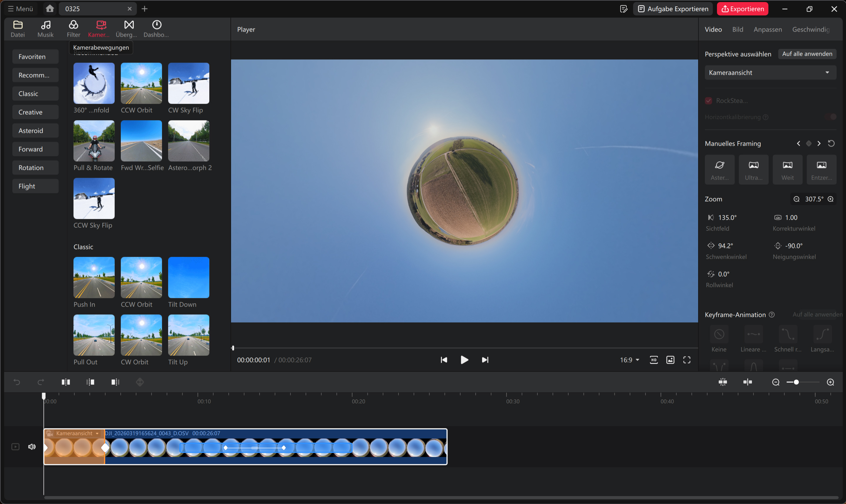Open the Musik library icon
This screenshot has width=846, height=504.
46,25
